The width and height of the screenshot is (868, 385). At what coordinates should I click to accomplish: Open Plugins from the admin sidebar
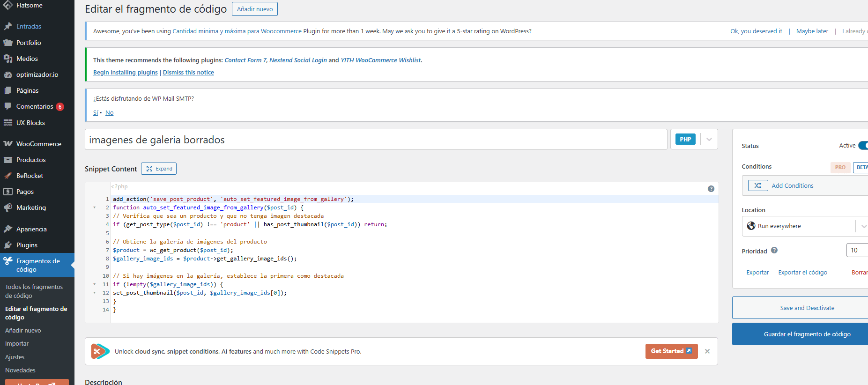click(27, 245)
